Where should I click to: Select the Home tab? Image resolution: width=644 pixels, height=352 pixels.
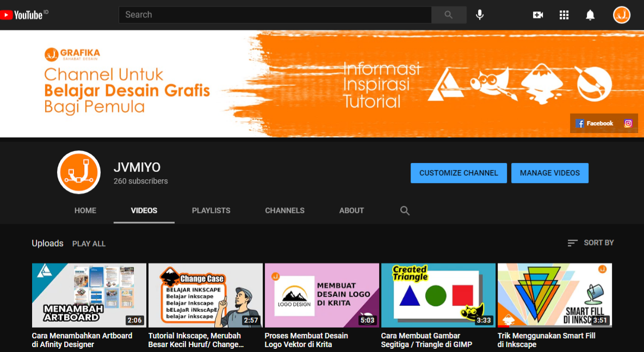[85, 211]
